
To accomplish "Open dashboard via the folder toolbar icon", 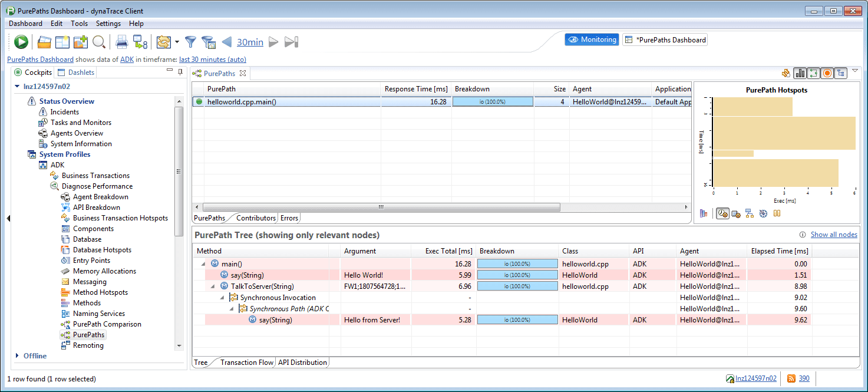I will tap(44, 42).
